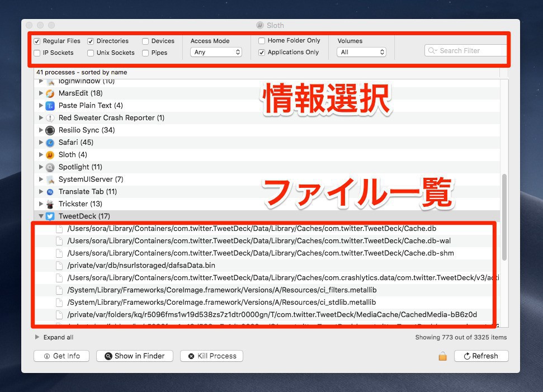Screen dimensions: 543x392
Task: Click the Resilio Sync app icon
Action: click(50, 130)
